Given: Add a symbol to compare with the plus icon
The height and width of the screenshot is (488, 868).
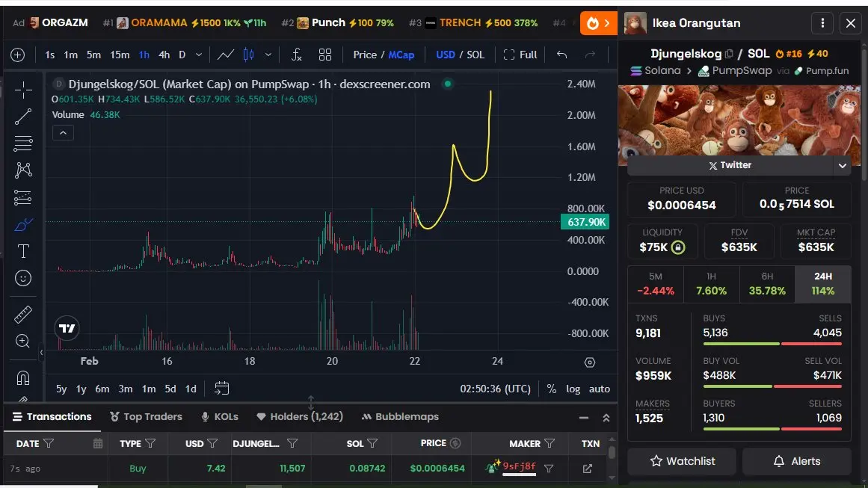Looking at the screenshot, I should point(18,55).
